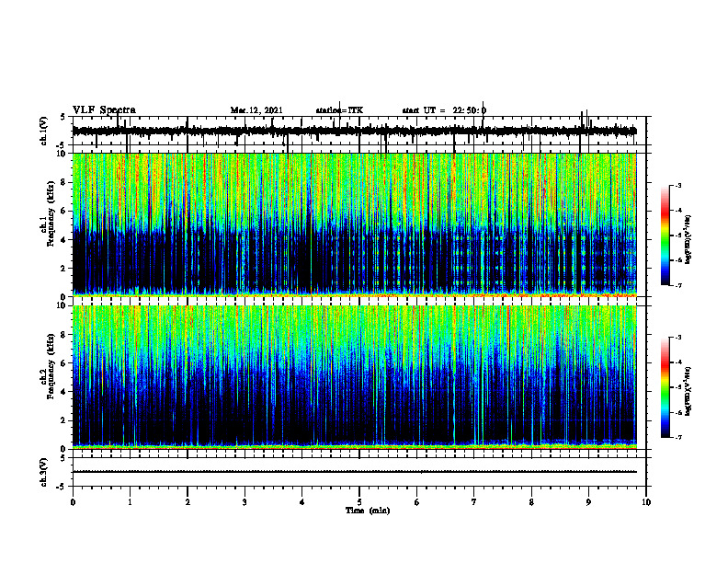Click the "start UT = 22:50: 0" text
This screenshot has width=728, height=563.
[x=444, y=110]
